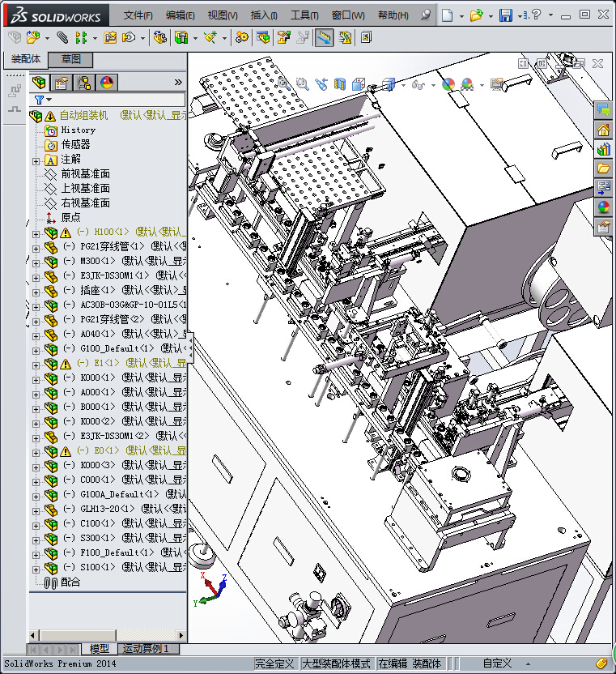Expand the 注解 tree node
616x674 pixels.
point(36,162)
